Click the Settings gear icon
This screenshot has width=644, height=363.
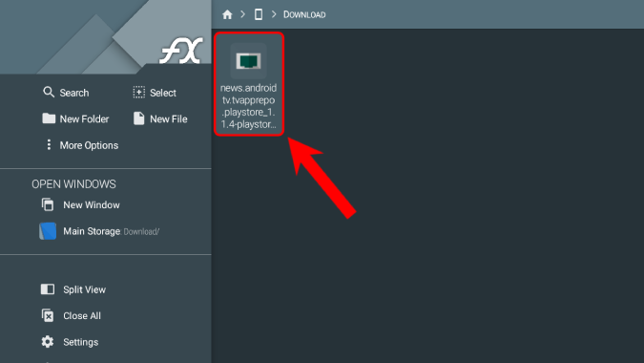pos(48,342)
